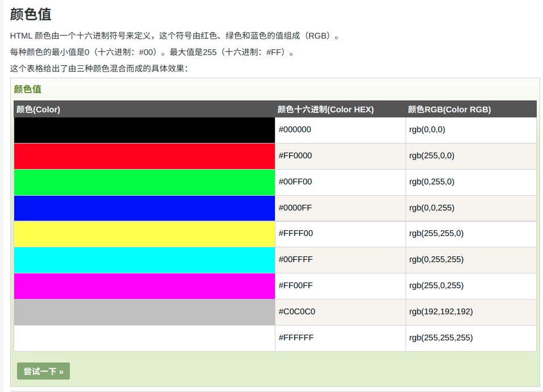Viewport: 543px width, 392px height.
Task: Click the sentence beginning 每种颜色的最小值是0
Action: coord(152,52)
